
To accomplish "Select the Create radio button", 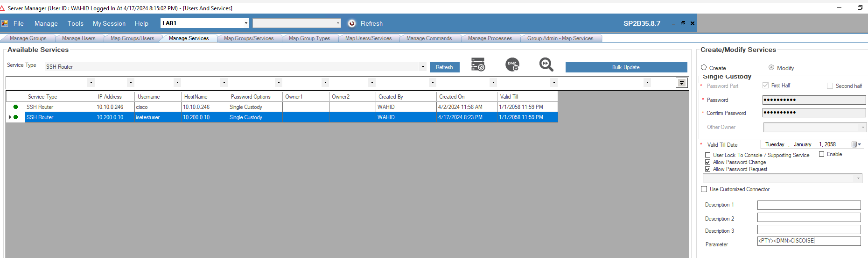I will (704, 68).
